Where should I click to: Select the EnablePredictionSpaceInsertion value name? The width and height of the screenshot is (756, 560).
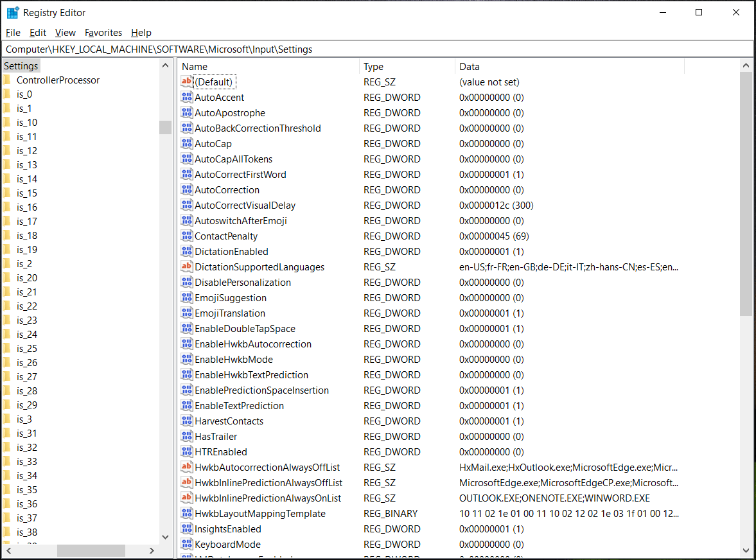coord(262,390)
